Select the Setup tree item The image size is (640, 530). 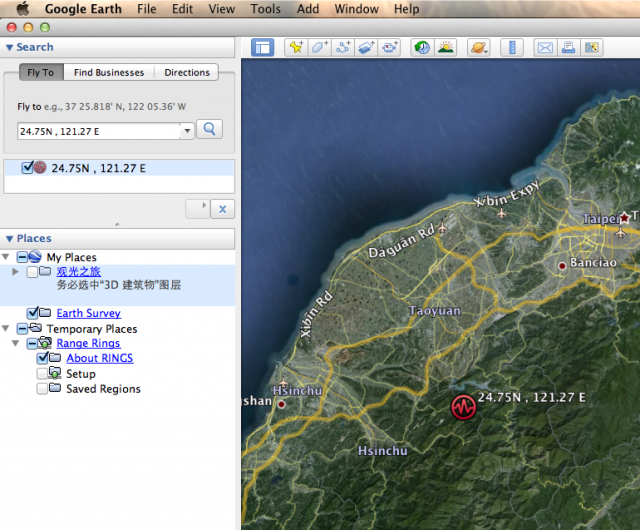click(81, 374)
